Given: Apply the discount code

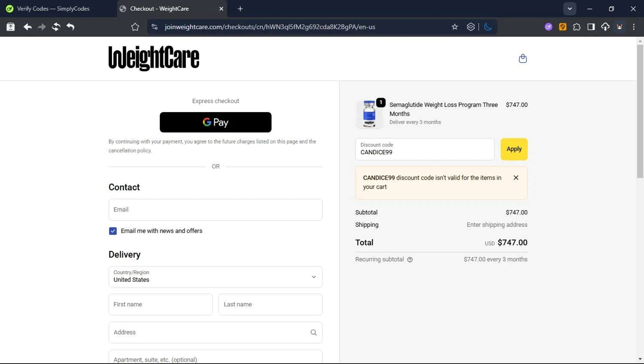Looking at the screenshot, I should click(514, 149).
